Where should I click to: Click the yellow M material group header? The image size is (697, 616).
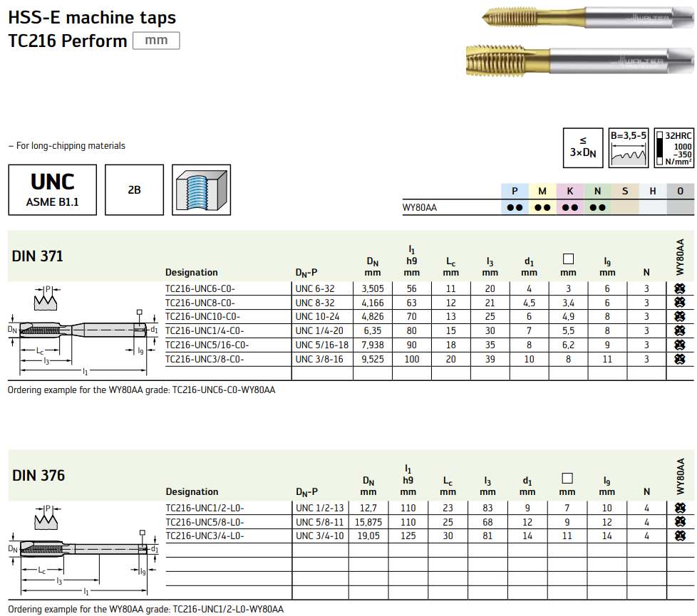tap(542, 191)
